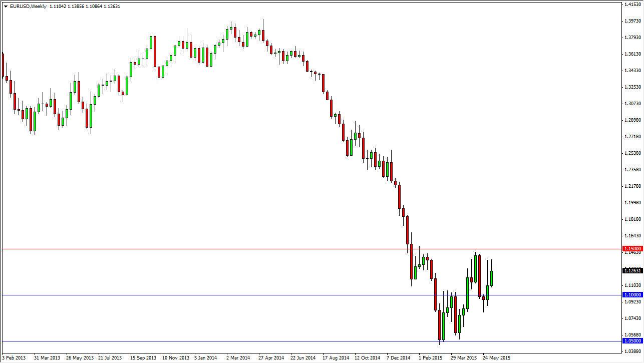Screen dimensions: 644x363
Task: Select the red 1.15000 price label
Action: point(632,249)
